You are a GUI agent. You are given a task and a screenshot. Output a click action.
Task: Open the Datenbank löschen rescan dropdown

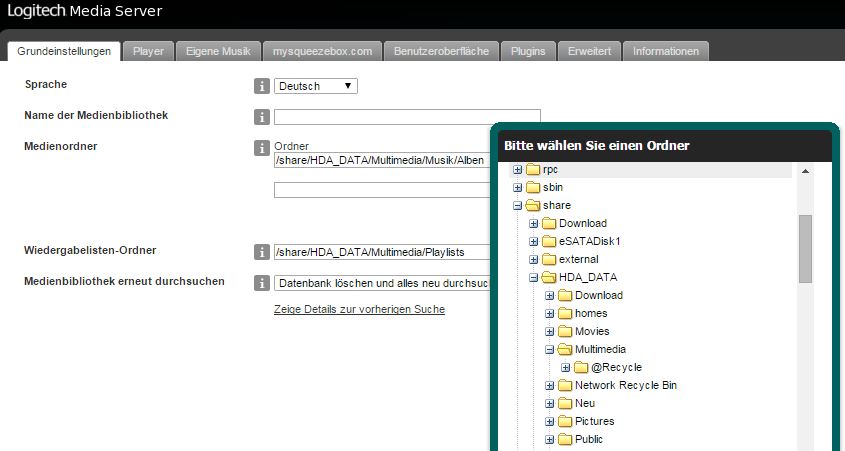click(x=382, y=283)
